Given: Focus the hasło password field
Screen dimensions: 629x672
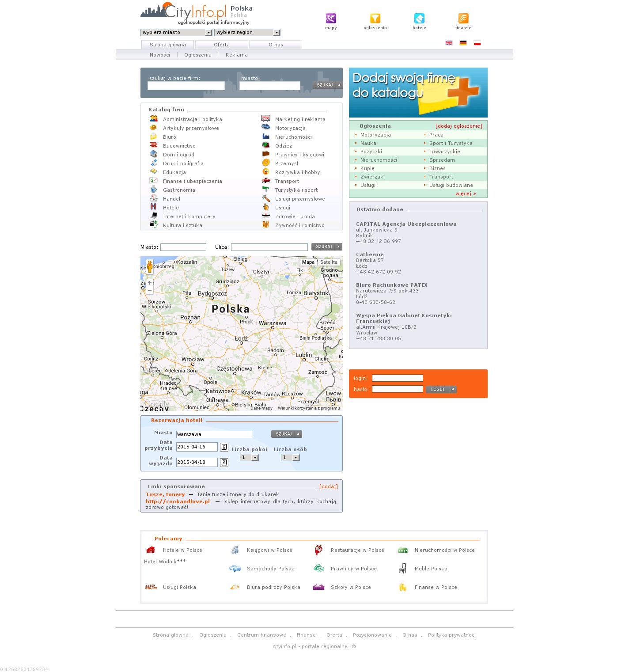Looking at the screenshot, I should coord(398,389).
